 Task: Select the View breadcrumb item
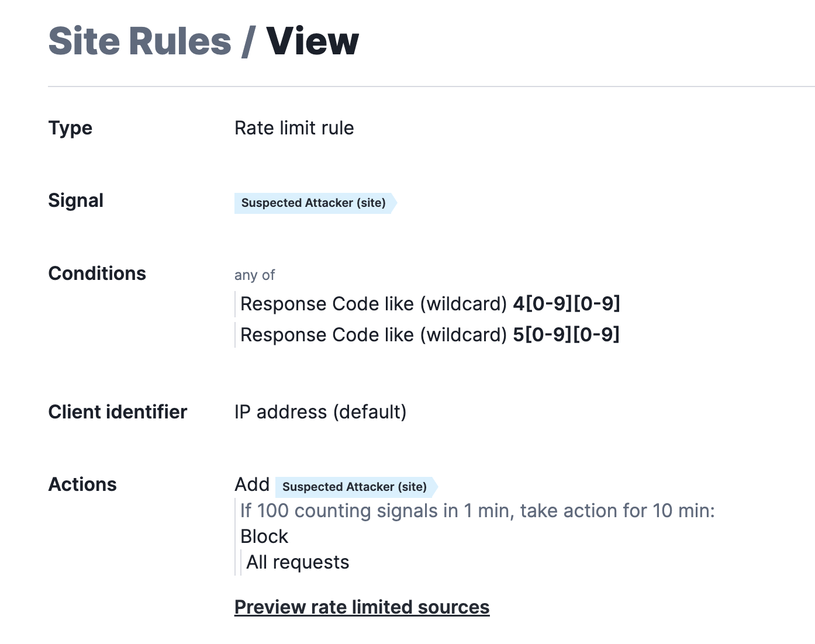(x=312, y=40)
